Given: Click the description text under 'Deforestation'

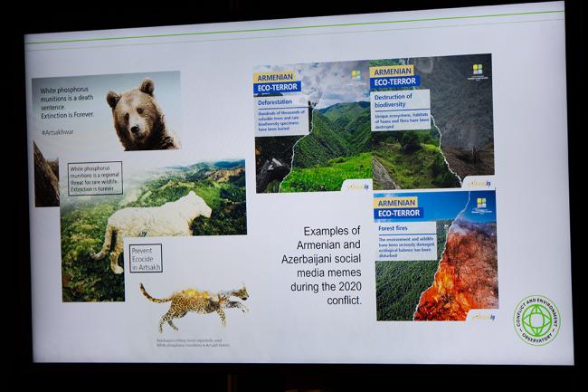Looking at the screenshot, I should pos(281,120).
